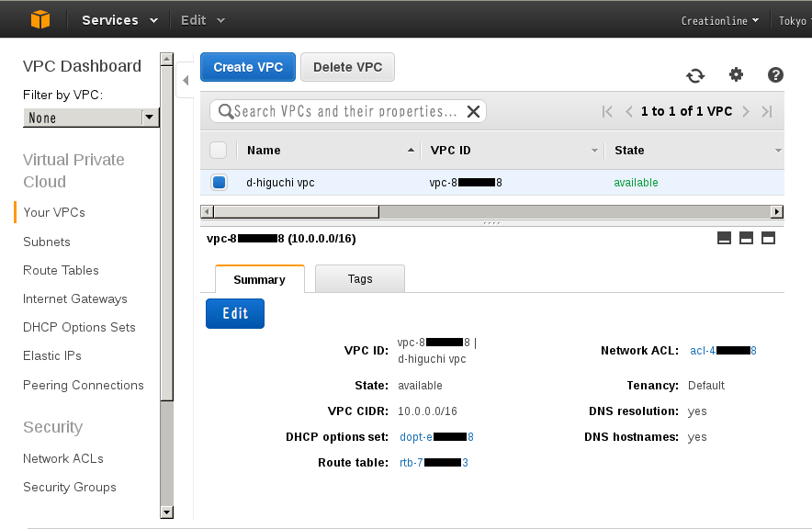Open Subnets in sidebar

47,242
